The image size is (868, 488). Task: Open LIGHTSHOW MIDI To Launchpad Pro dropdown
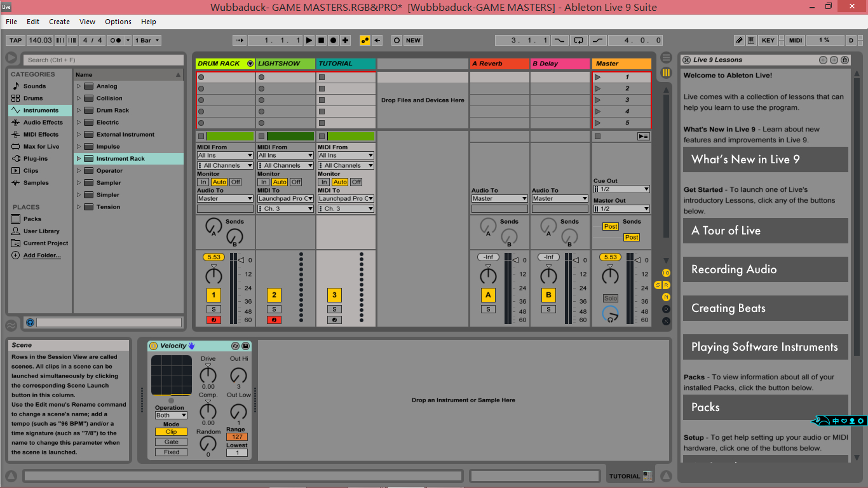(x=285, y=199)
